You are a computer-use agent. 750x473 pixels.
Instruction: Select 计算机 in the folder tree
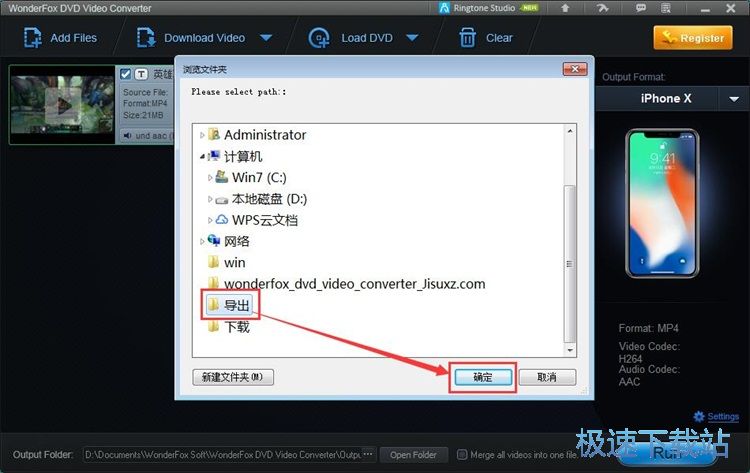tap(243, 156)
